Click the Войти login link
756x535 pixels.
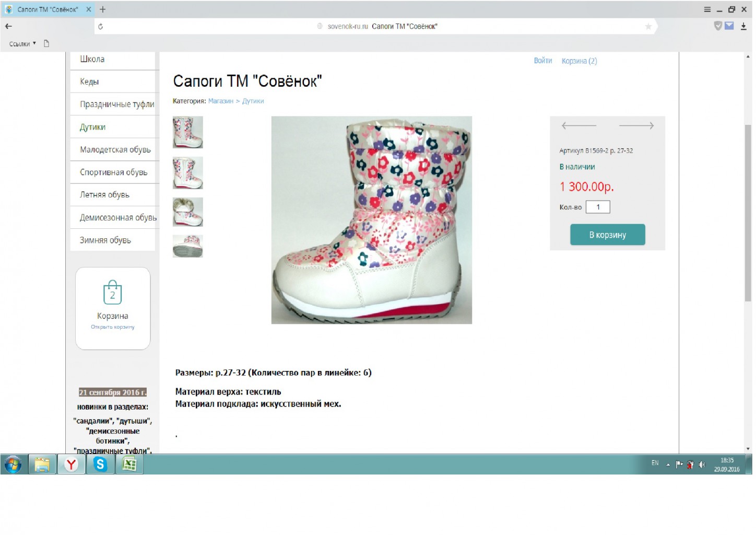pyautogui.click(x=542, y=61)
